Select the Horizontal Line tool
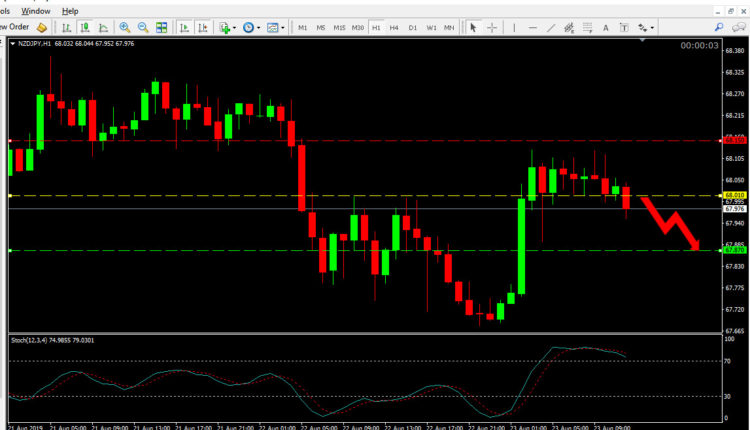 pos(532,28)
